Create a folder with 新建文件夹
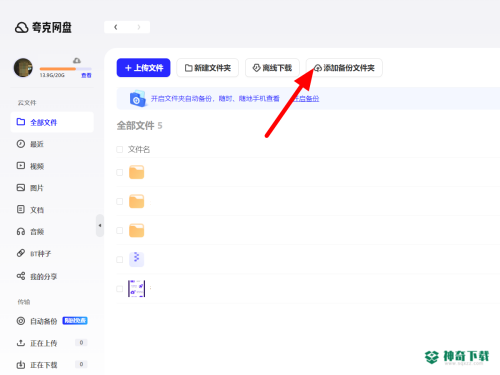500x375 pixels. click(207, 68)
